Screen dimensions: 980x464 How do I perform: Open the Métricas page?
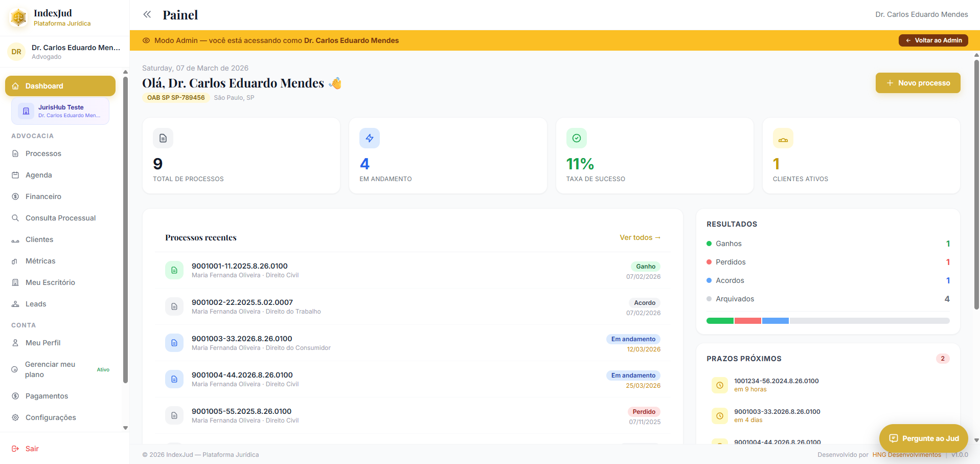[40, 261]
